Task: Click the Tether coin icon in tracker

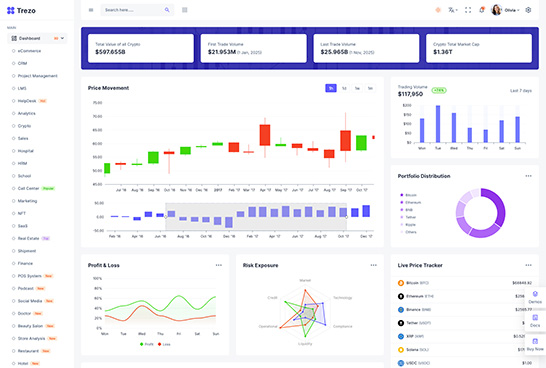Action: pos(401,323)
